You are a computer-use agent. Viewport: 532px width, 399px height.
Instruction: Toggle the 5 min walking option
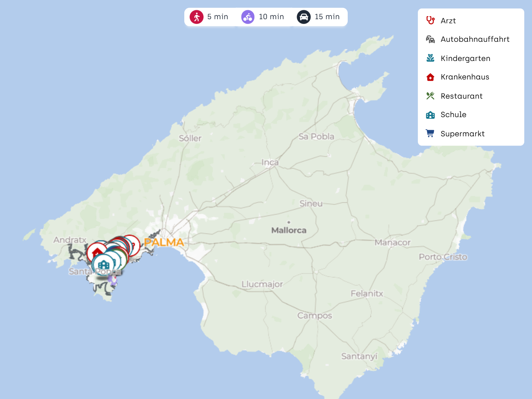209,17
